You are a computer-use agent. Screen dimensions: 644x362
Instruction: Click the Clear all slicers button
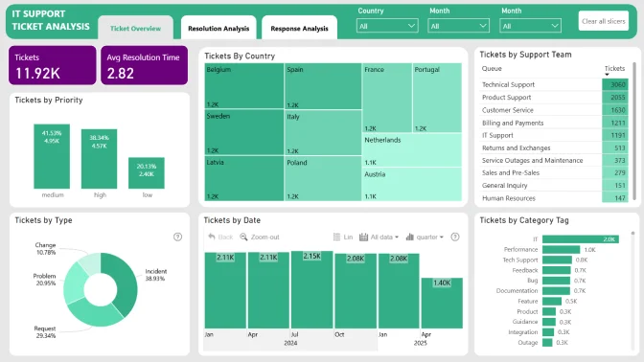pos(604,21)
